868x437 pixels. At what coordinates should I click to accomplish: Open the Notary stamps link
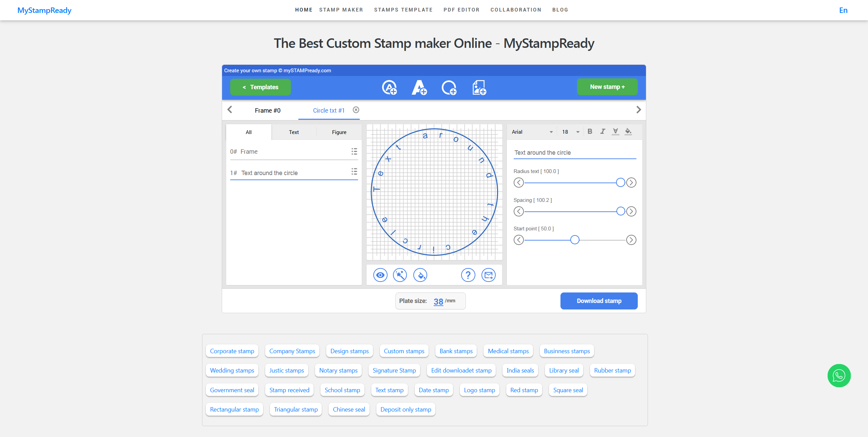pos(338,370)
